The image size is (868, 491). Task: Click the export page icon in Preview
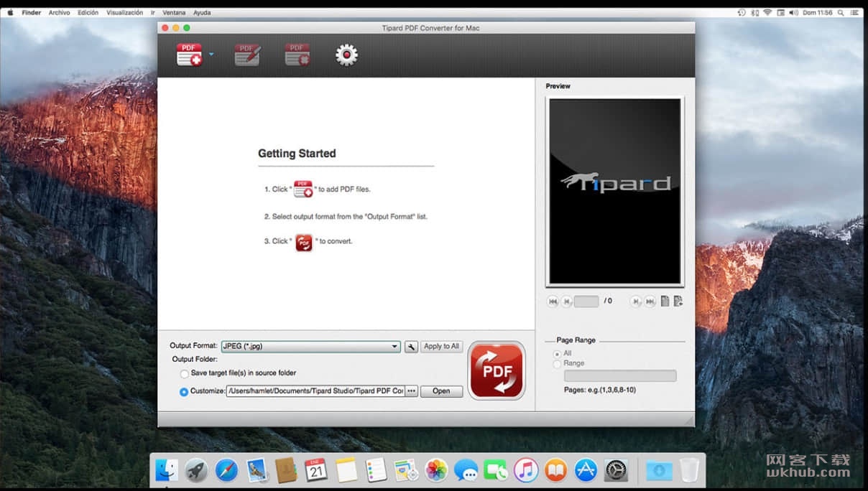pos(678,301)
